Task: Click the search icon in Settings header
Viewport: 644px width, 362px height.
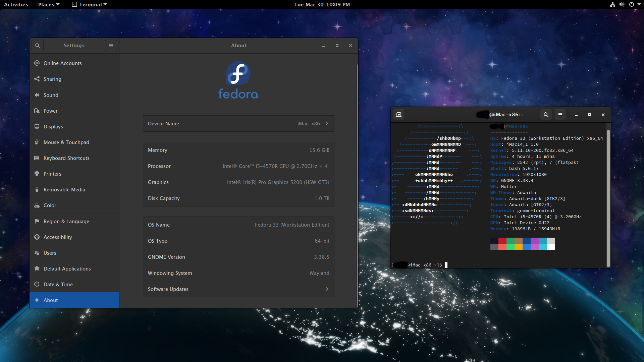Action: pos(38,46)
